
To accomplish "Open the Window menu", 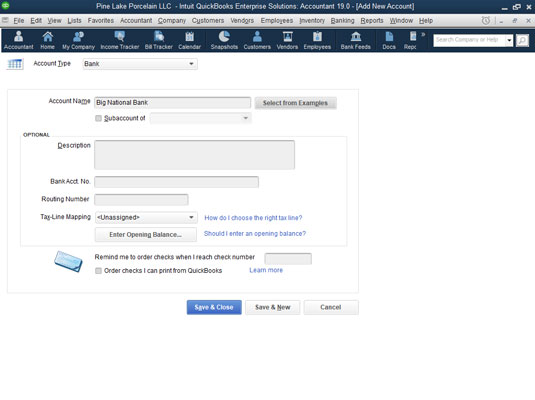I will (x=401, y=20).
